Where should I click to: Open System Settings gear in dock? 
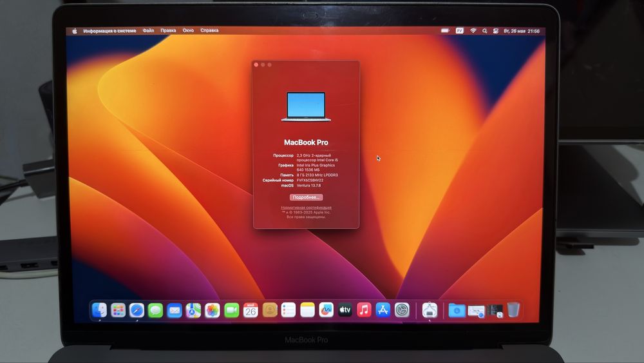point(402,310)
